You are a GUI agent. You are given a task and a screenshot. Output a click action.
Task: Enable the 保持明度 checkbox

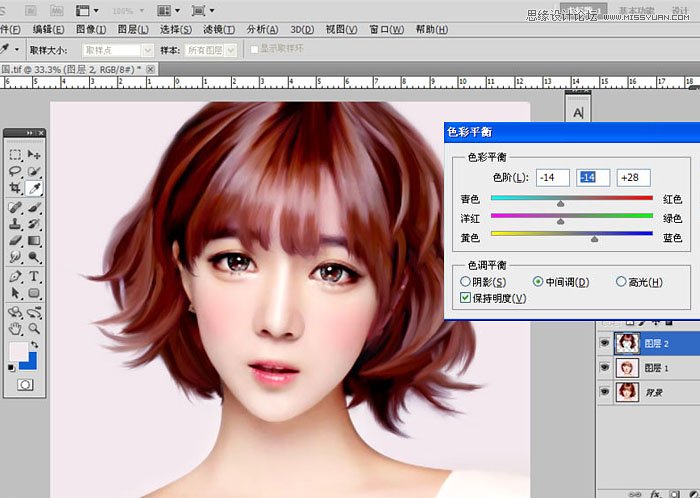[465, 298]
